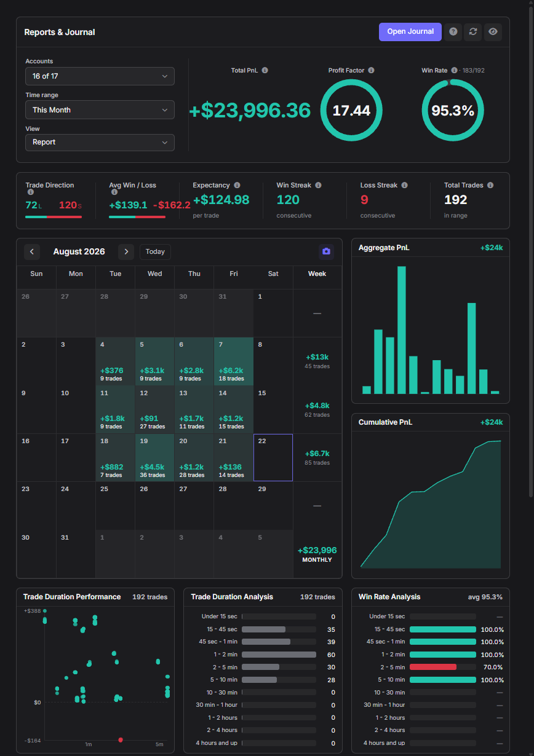This screenshot has height=756, width=534.
Task: Toggle the eye visibility icon in header
Action: pos(493,31)
